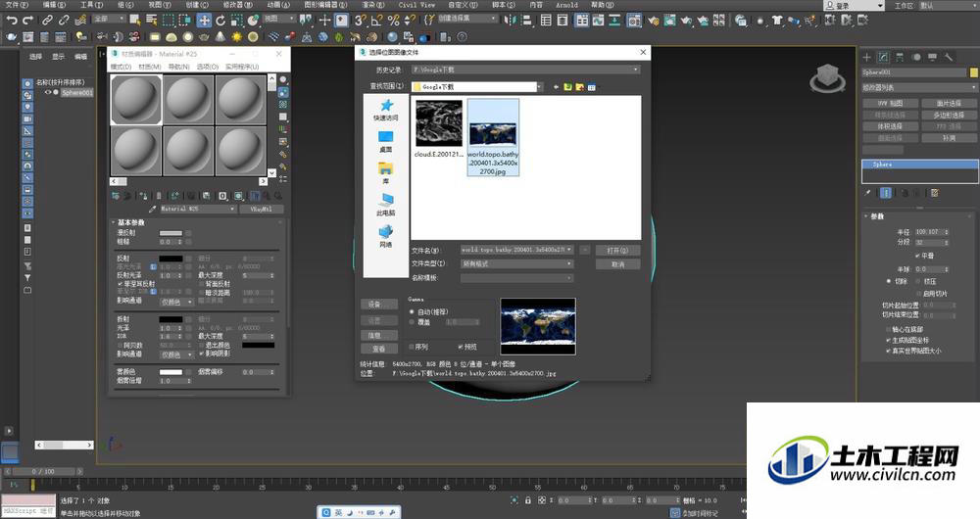Viewport: 980px width, 519px height.
Task: Toggle the 真实世界贴图大小 checkbox
Action: click(x=888, y=351)
